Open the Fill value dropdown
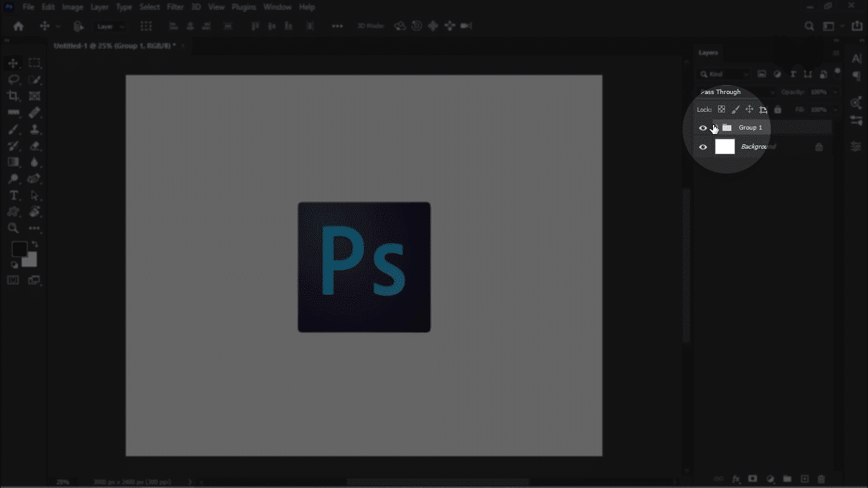868x488 pixels. 834,109
